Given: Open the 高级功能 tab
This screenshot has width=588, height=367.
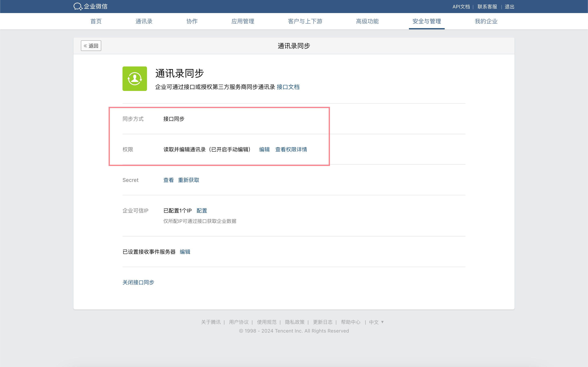Looking at the screenshot, I should [367, 21].
